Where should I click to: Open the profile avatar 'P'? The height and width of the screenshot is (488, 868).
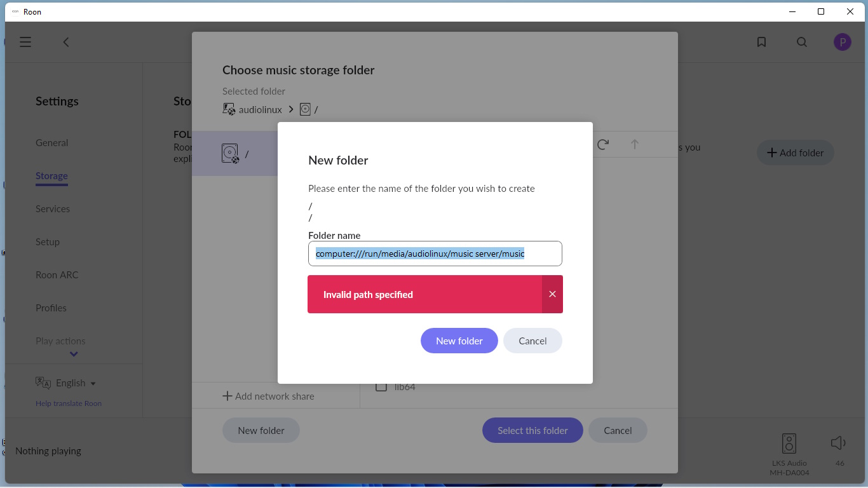pos(843,42)
